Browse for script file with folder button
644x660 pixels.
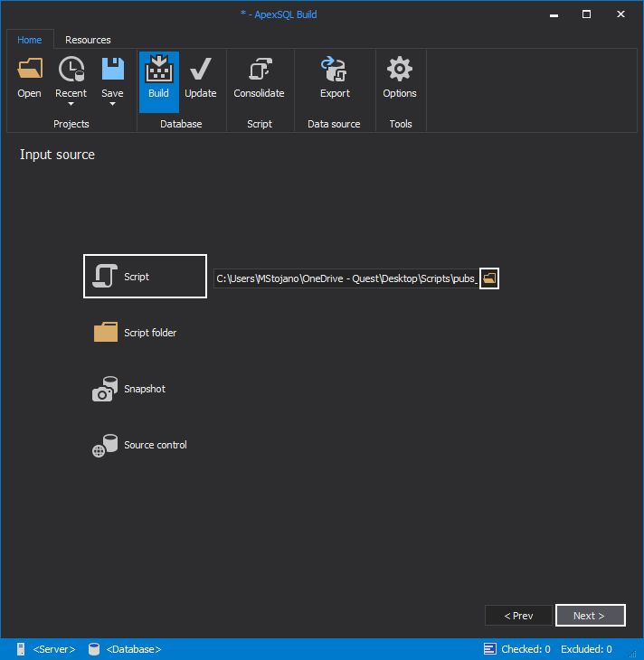click(x=489, y=278)
